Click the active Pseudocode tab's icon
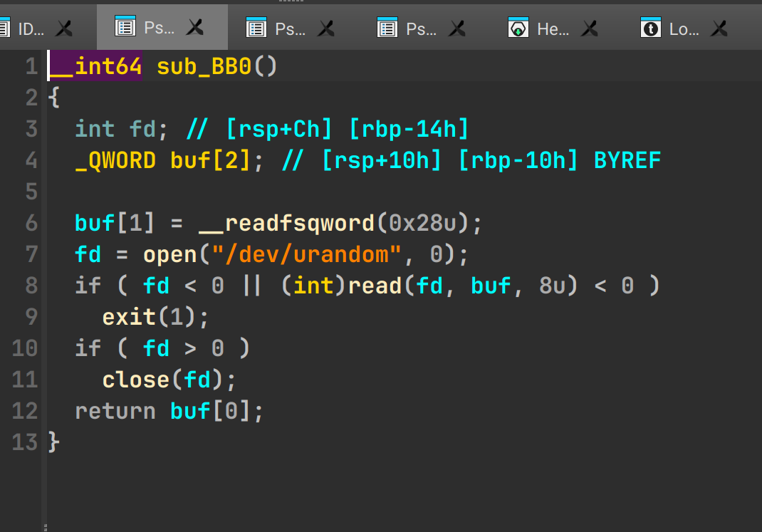This screenshot has height=532, width=762. 125,28
